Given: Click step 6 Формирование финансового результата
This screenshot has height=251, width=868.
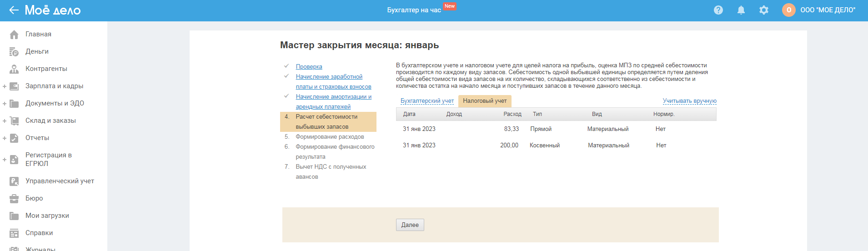Looking at the screenshot, I should pyautogui.click(x=335, y=152).
